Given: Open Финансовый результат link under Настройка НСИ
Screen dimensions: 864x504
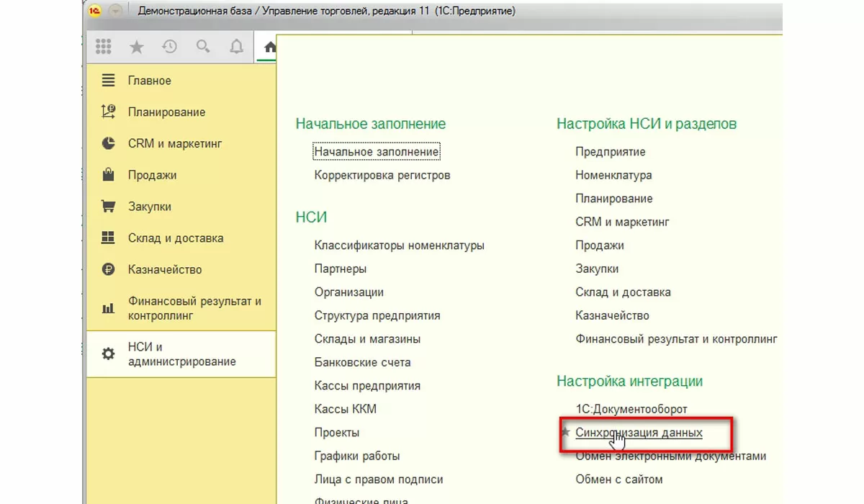Looking at the screenshot, I should click(676, 339).
